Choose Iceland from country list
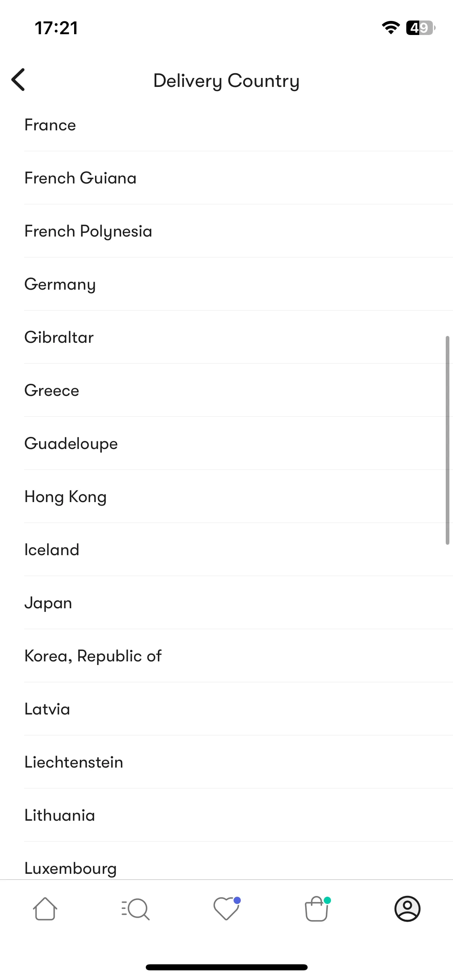 238,550
